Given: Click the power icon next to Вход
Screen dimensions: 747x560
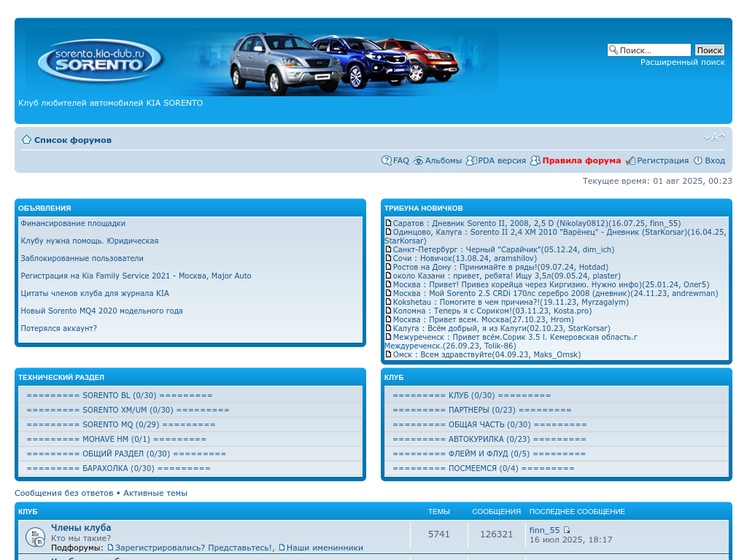Looking at the screenshot, I should pyautogui.click(x=698, y=160).
